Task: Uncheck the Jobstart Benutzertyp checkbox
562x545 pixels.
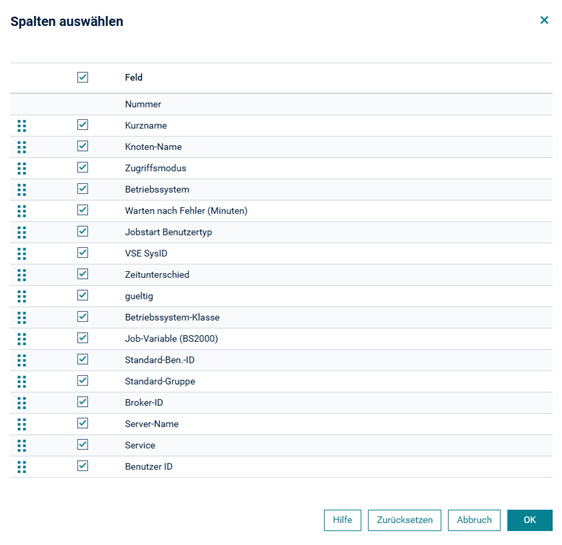Action: pyautogui.click(x=82, y=231)
